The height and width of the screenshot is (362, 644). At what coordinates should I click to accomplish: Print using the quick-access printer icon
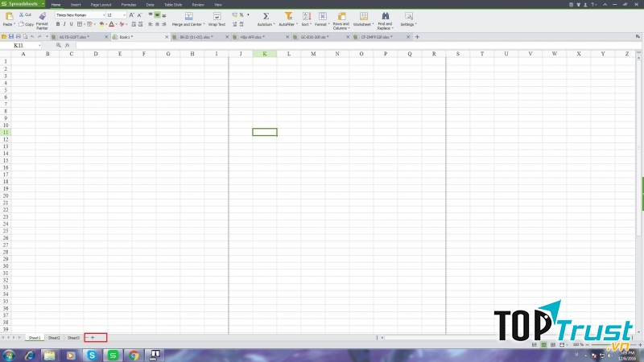18,37
